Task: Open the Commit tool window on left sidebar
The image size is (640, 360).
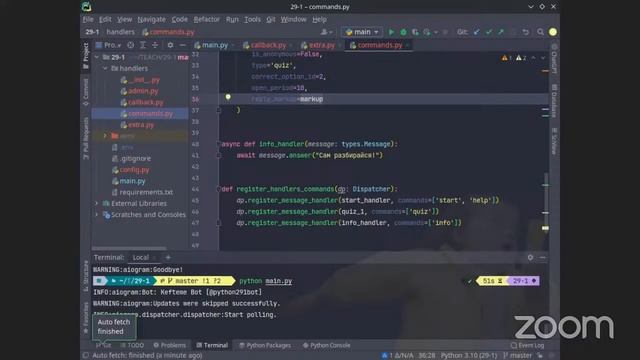Action: tap(86, 92)
